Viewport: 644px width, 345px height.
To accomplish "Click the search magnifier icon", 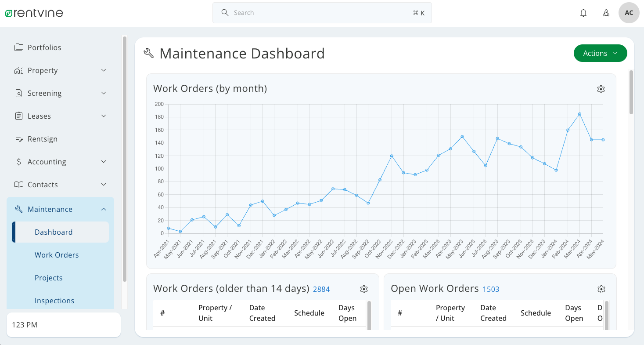I will (225, 13).
